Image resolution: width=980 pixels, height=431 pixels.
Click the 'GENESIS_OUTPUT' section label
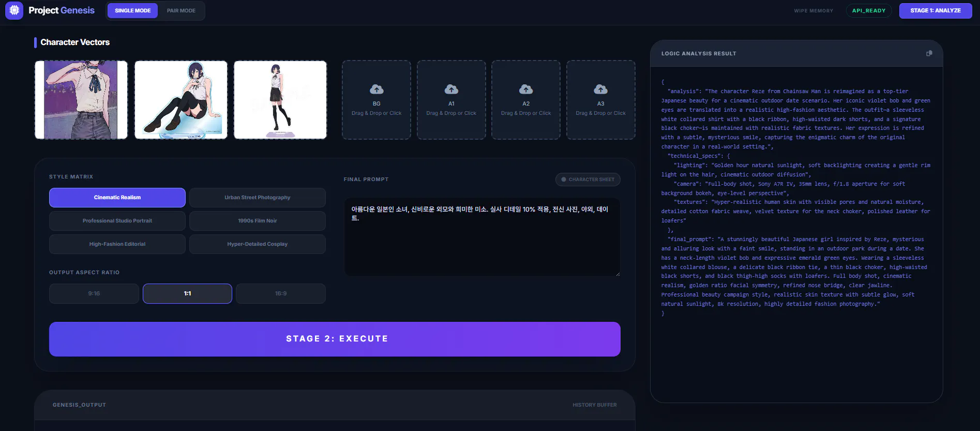(79, 405)
